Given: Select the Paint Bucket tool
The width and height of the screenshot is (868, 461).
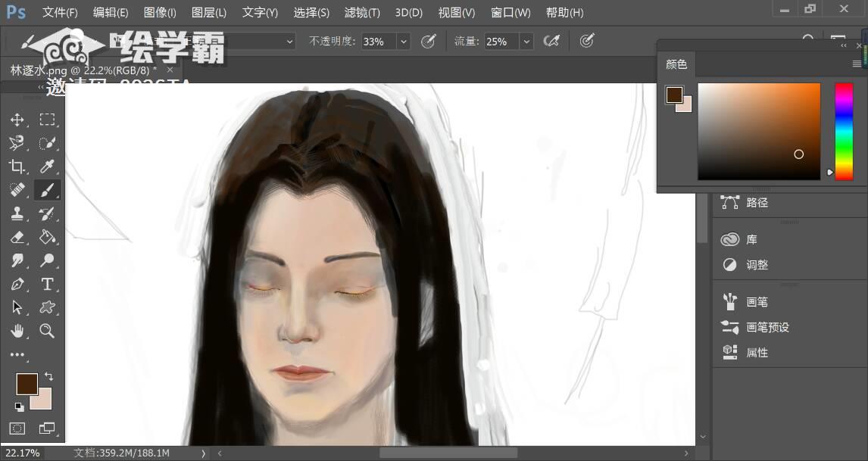Looking at the screenshot, I should (x=47, y=237).
